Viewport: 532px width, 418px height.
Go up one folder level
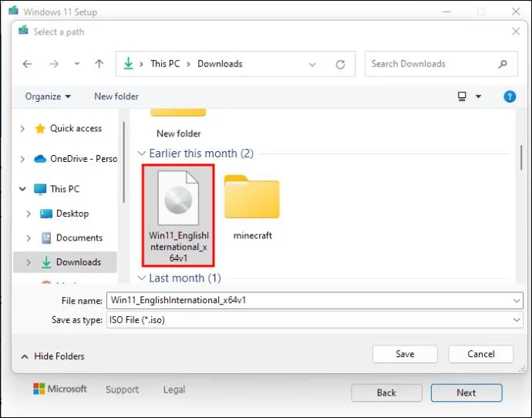(x=99, y=63)
